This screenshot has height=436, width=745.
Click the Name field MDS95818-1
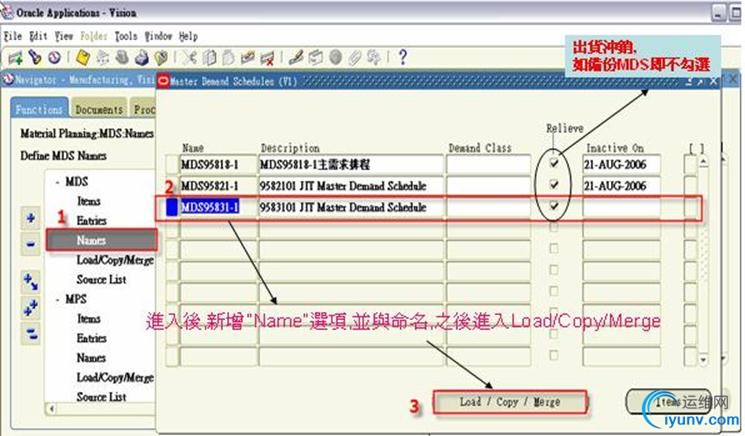(x=218, y=164)
